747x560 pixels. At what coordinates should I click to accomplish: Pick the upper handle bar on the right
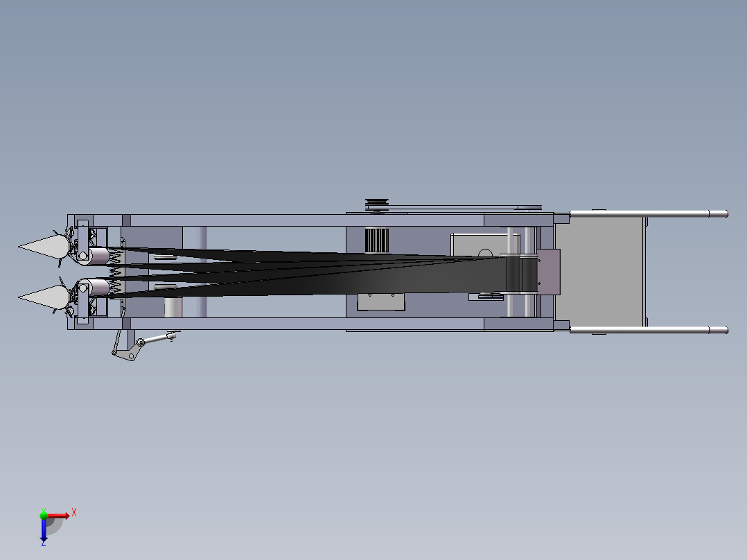pos(649,214)
